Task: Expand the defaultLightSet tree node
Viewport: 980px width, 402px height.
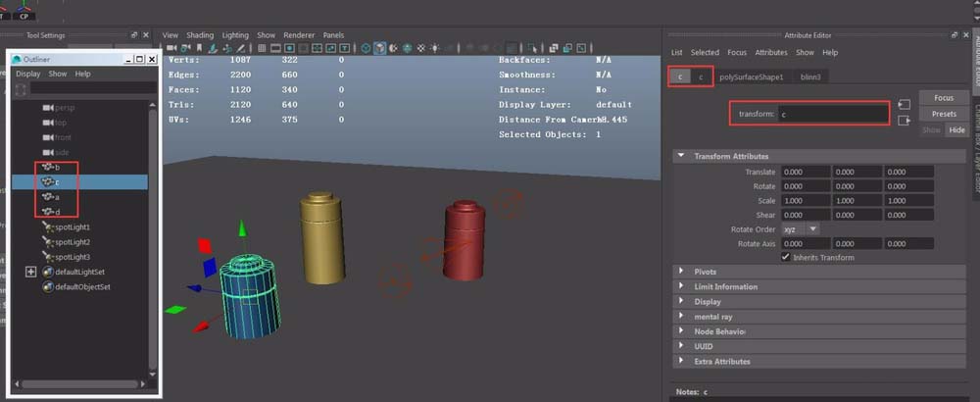Action: click(31, 272)
